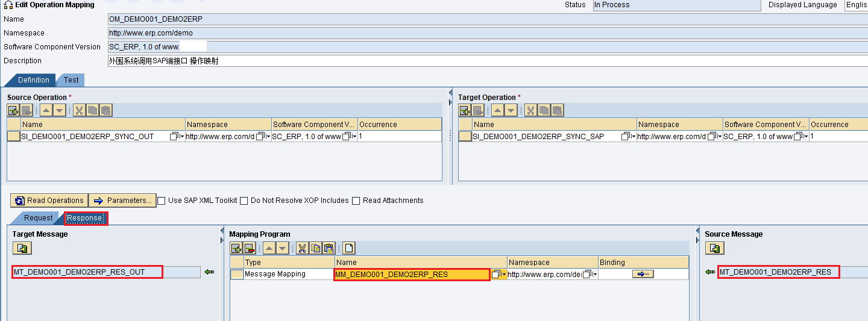Screen dimensions: 868x321
Task: Switch to the Test tab
Action: (71, 80)
